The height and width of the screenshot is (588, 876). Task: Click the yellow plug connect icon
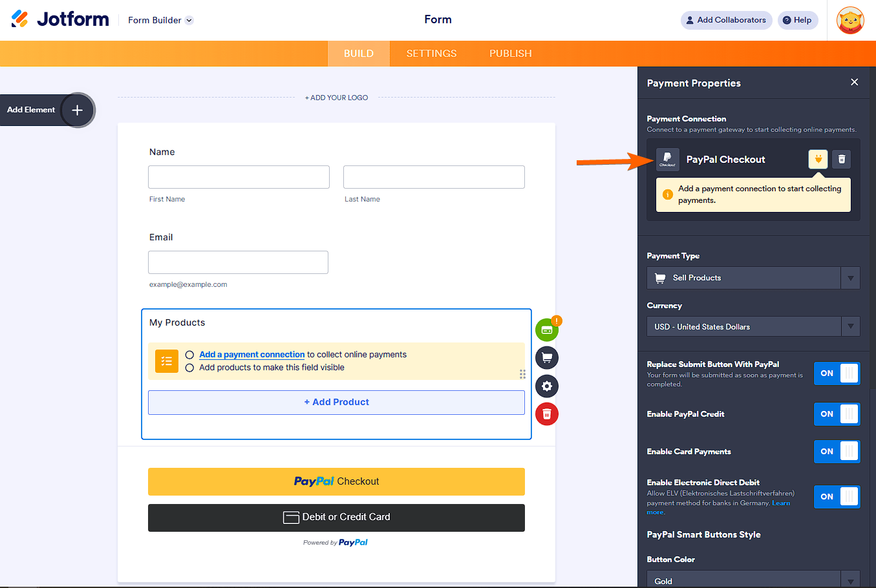pyautogui.click(x=818, y=159)
